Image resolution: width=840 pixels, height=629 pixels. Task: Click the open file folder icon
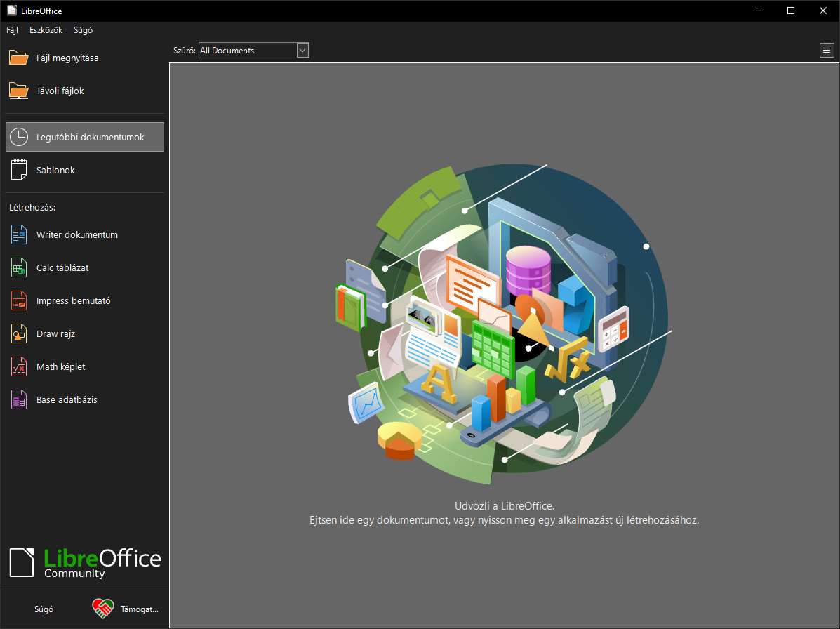click(19, 58)
